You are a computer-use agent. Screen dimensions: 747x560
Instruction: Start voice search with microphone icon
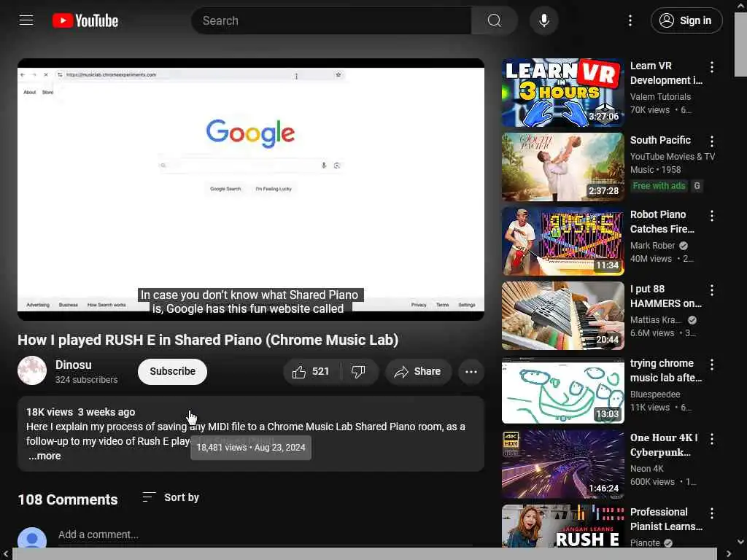(x=543, y=20)
